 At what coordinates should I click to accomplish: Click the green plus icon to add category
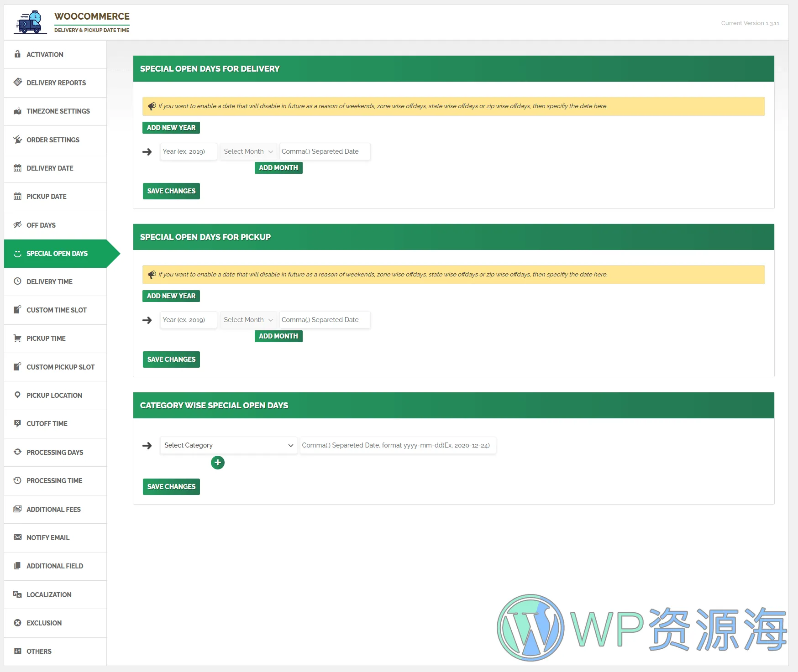click(218, 463)
